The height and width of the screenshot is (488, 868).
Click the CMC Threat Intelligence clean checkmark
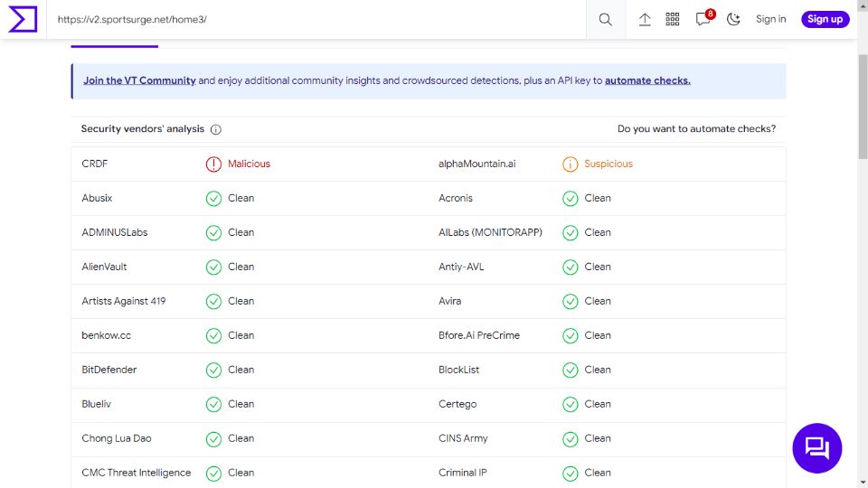click(x=213, y=474)
